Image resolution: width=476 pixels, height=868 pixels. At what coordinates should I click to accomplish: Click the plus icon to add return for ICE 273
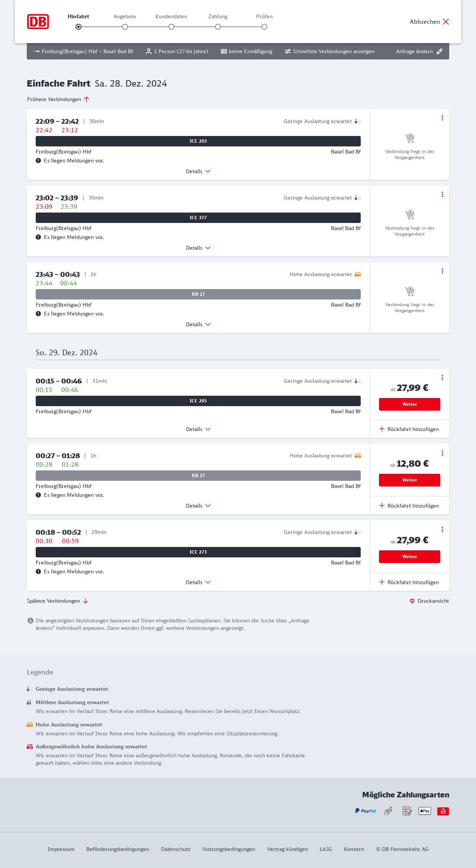click(382, 582)
